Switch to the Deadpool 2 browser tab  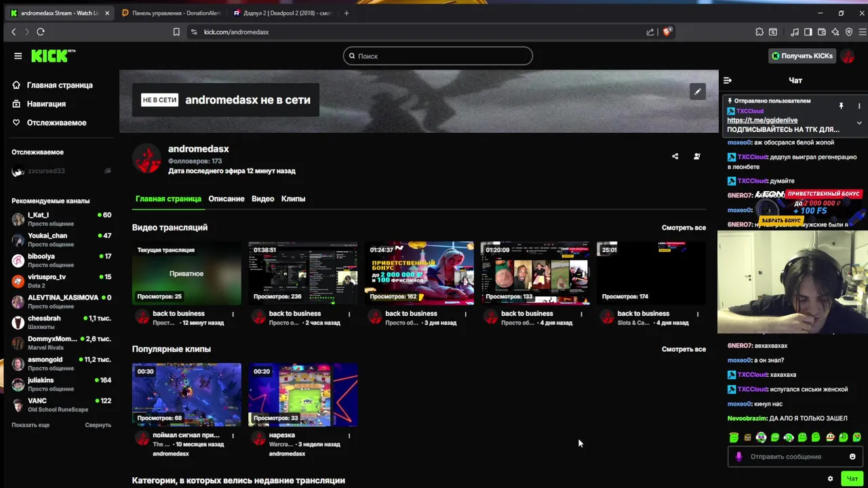282,13
